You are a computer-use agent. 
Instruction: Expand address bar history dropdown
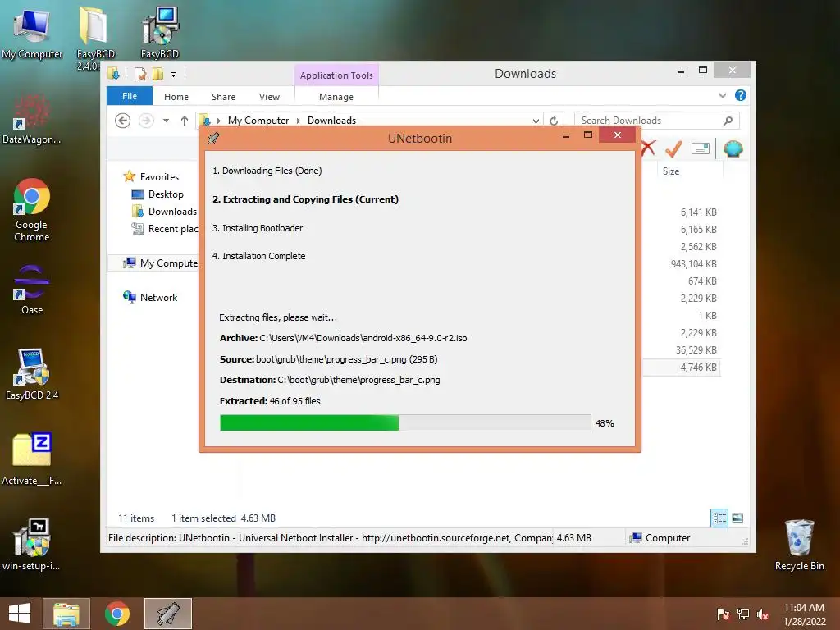pos(536,121)
